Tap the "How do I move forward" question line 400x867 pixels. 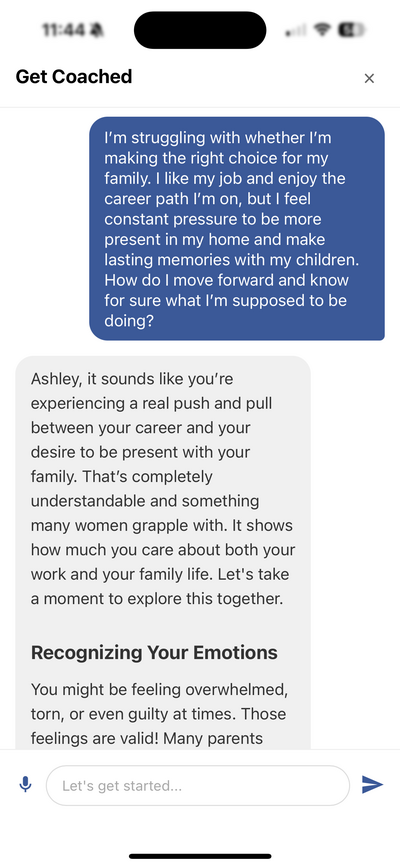pos(226,280)
